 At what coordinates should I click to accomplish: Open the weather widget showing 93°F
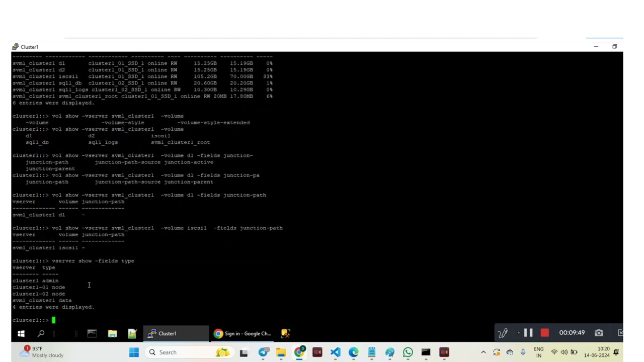42,351
